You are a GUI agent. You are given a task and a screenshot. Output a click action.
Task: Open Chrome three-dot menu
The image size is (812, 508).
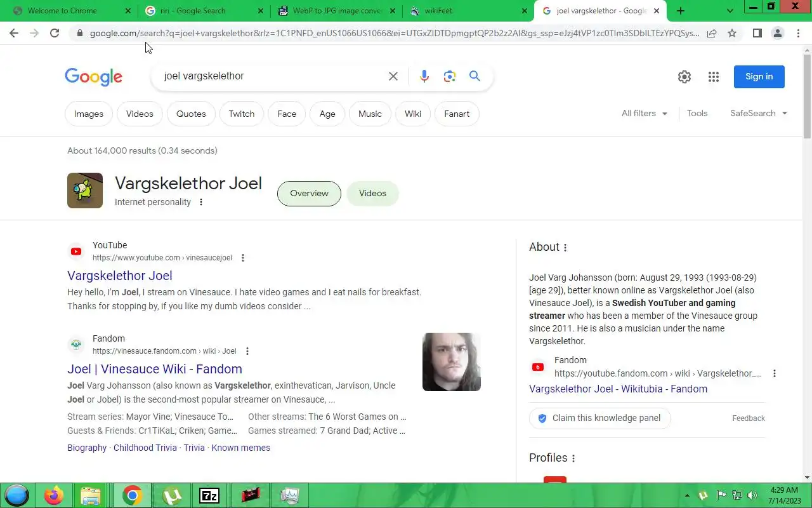pyautogui.click(x=798, y=33)
